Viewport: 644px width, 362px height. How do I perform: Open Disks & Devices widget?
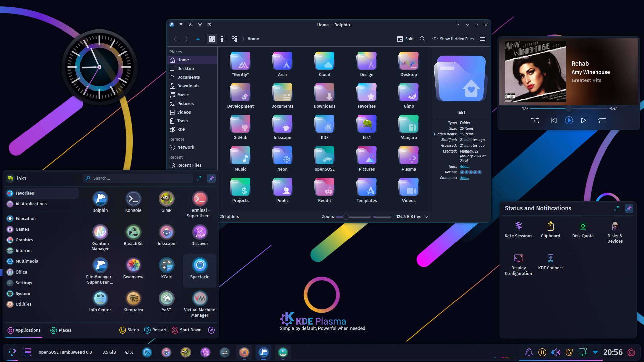click(x=615, y=232)
